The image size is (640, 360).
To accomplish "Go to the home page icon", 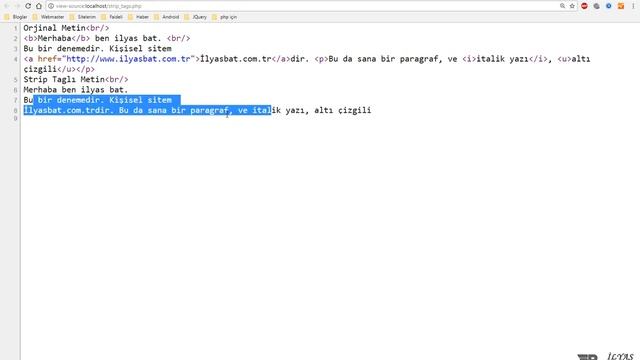I will click(39, 6).
